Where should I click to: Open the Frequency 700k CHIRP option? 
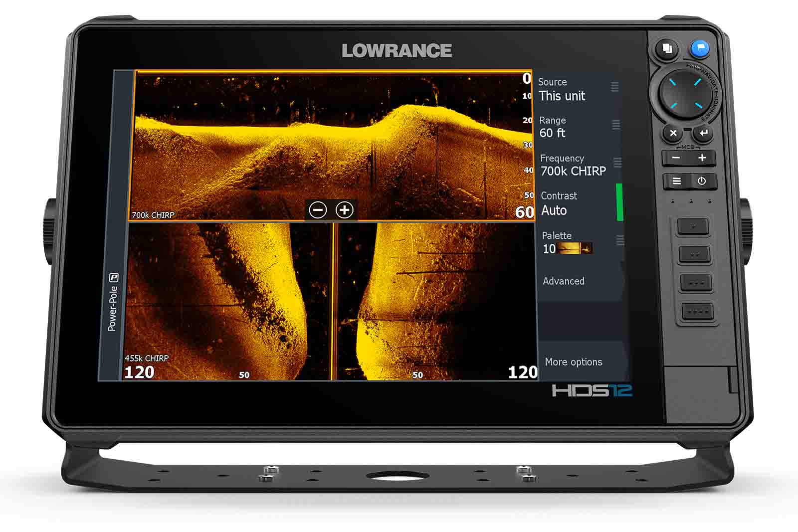point(580,166)
